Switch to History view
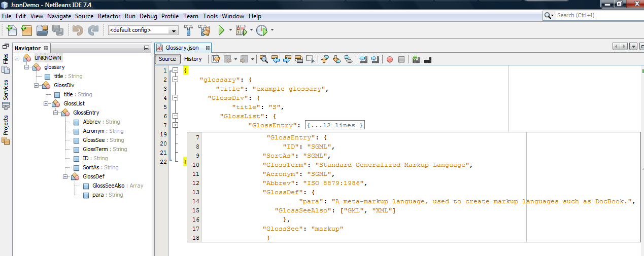 [x=193, y=59]
